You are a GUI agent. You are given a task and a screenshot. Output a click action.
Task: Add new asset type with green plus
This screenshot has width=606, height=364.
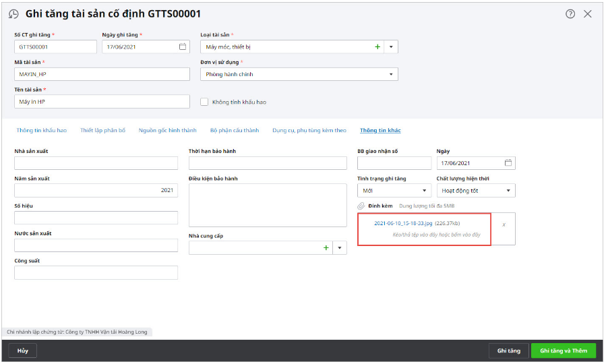click(377, 47)
